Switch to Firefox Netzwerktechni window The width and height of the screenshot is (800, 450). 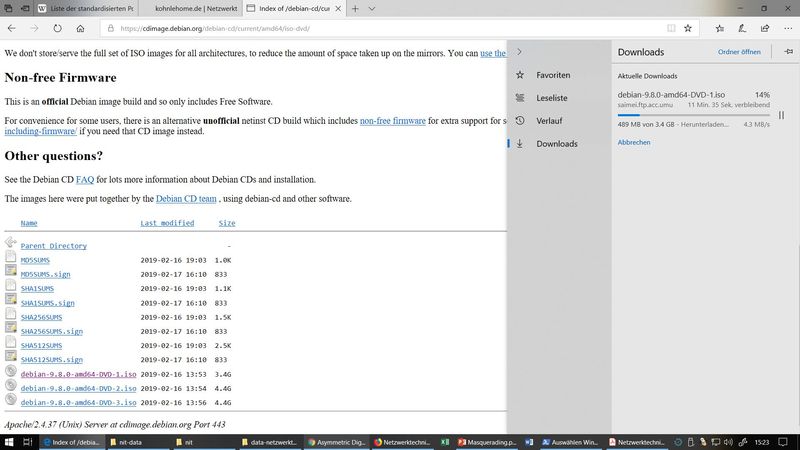click(x=402, y=442)
